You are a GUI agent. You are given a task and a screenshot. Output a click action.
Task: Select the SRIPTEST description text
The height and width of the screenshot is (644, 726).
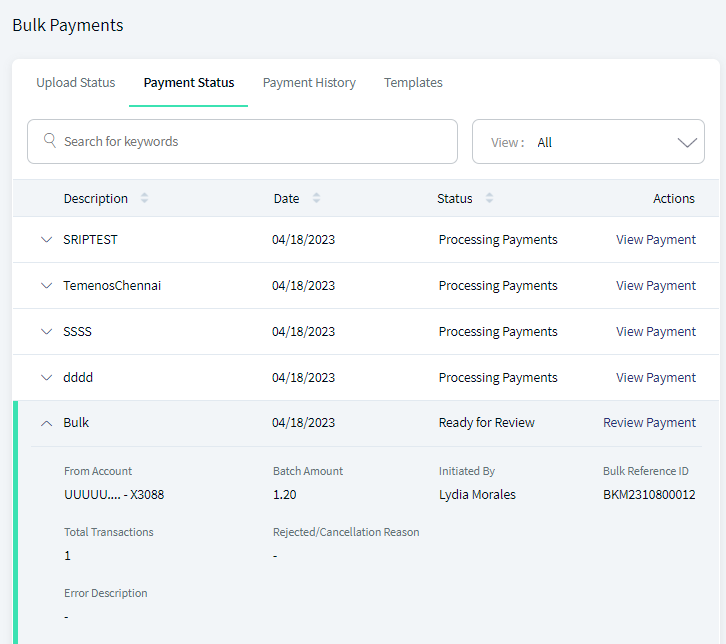tap(90, 240)
